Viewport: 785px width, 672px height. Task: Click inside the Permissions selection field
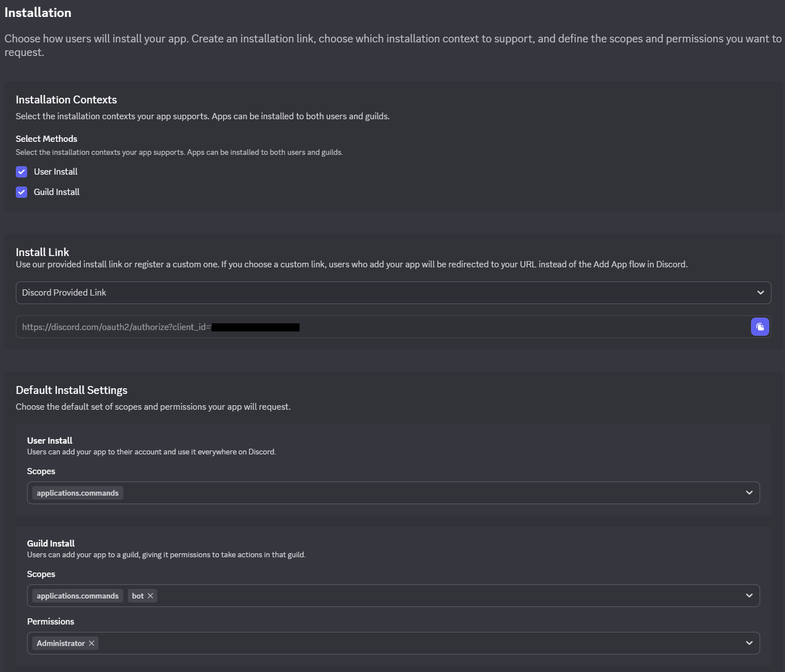[x=419, y=643]
